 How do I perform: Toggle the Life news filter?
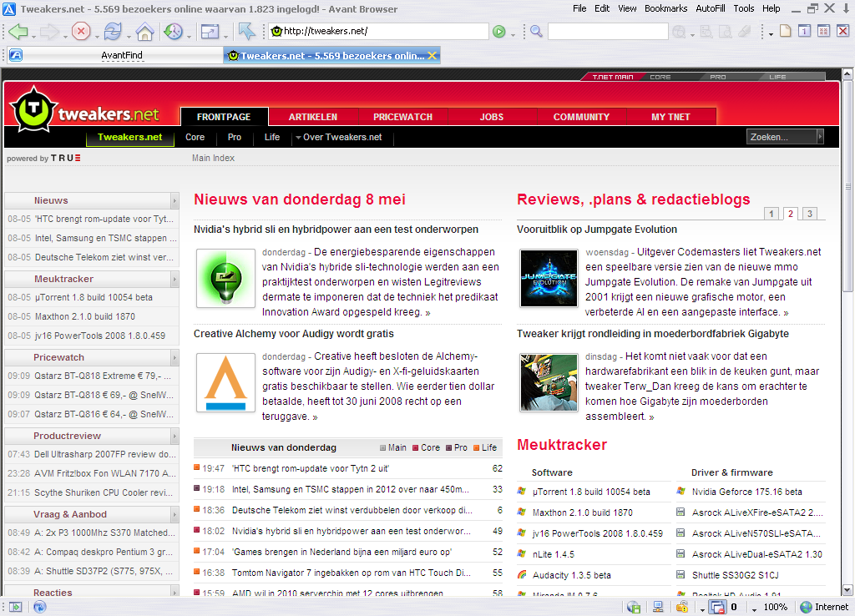coord(485,447)
